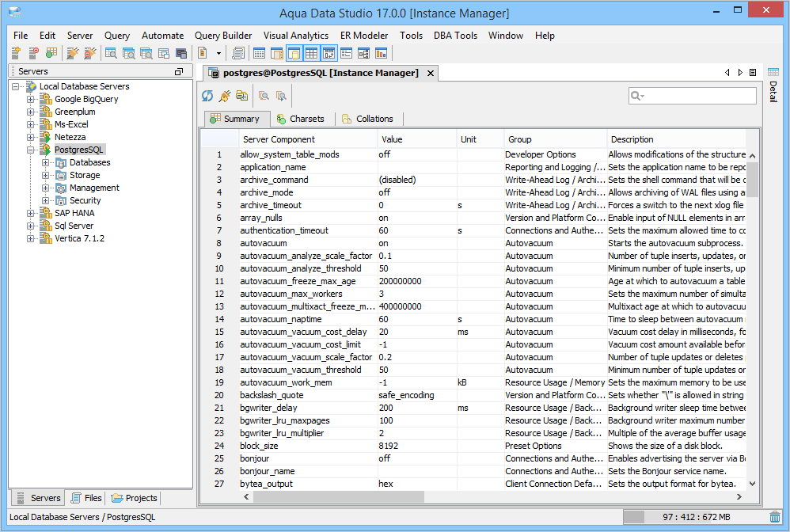This screenshot has width=790, height=532.
Task: Expand the Databases node under PostgresSQL
Action: [x=47, y=162]
